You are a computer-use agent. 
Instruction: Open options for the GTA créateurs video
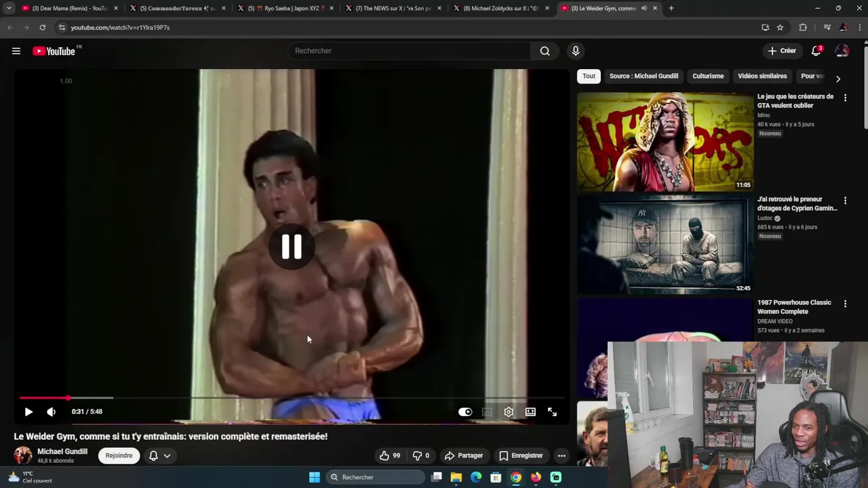click(x=845, y=98)
